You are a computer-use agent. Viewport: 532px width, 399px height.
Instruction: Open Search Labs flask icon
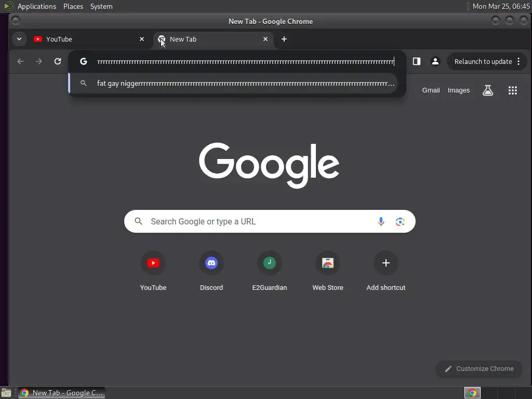tap(488, 90)
